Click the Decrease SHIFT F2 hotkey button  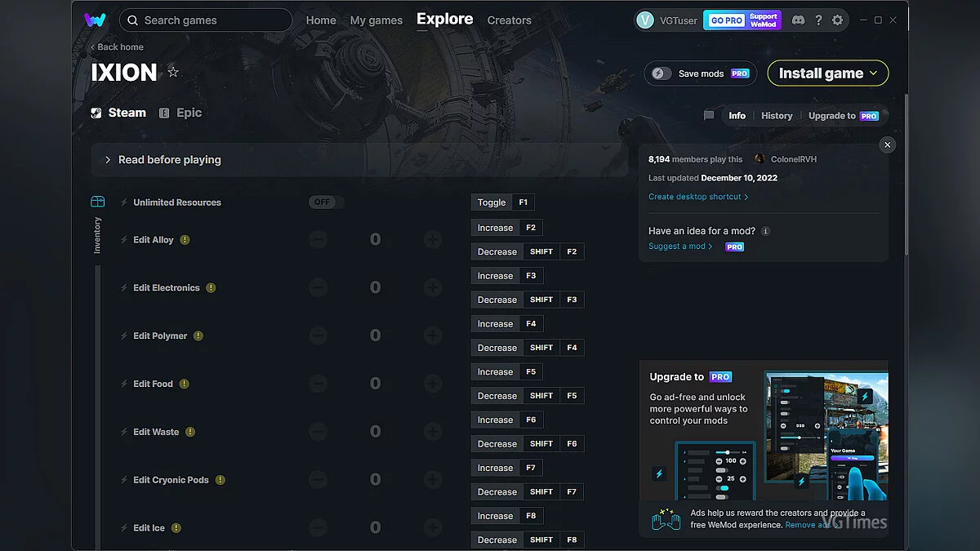click(528, 251)
